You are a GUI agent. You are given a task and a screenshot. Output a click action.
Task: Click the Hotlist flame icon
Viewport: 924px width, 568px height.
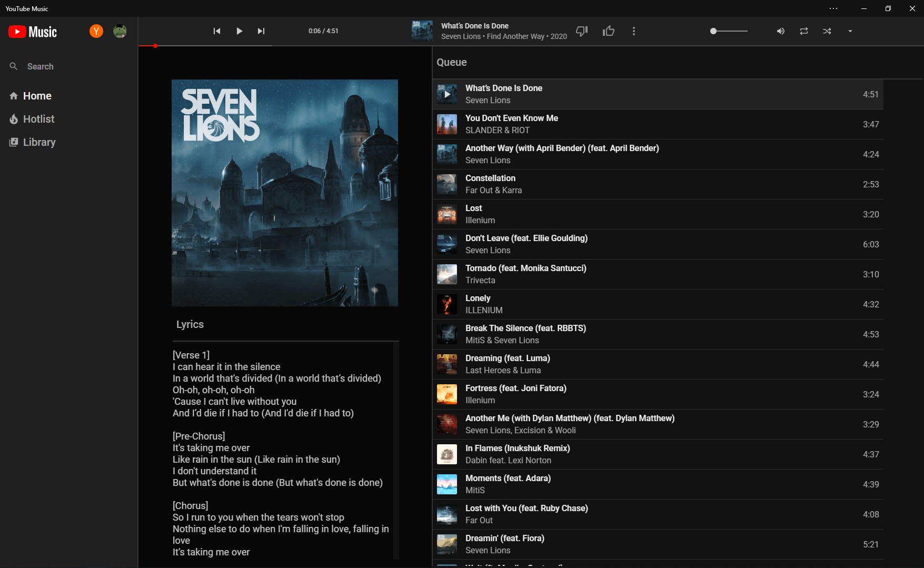[14, 119]
